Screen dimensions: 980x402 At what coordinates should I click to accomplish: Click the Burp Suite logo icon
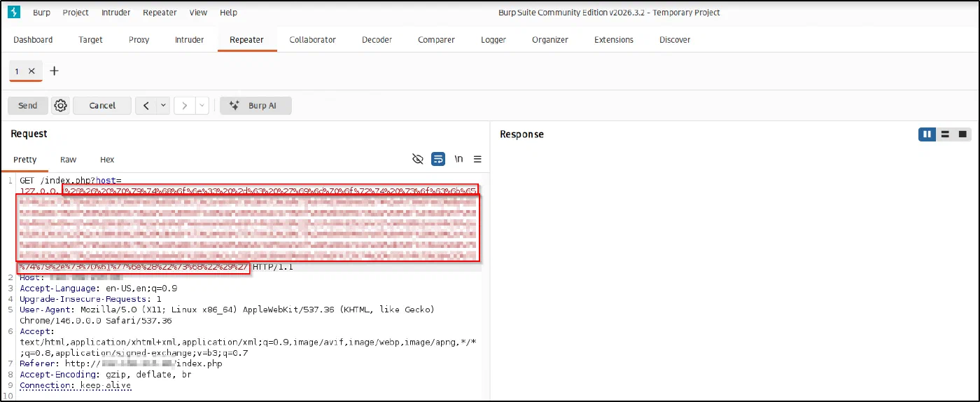[x=15, y=13]
